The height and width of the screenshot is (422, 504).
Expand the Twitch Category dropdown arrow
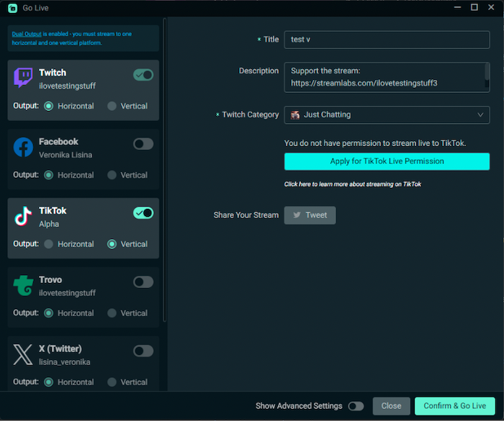480,115
